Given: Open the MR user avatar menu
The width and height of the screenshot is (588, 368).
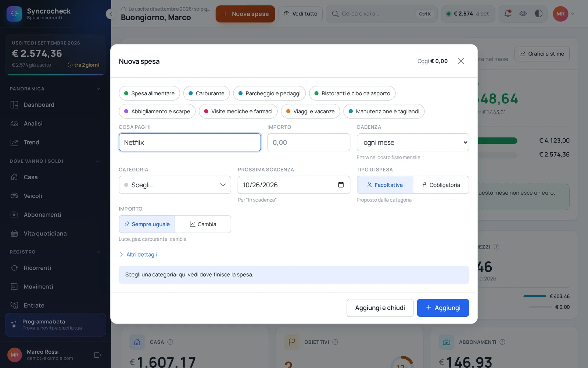Looking at the screenshot, I should click(x=563, y=14).
